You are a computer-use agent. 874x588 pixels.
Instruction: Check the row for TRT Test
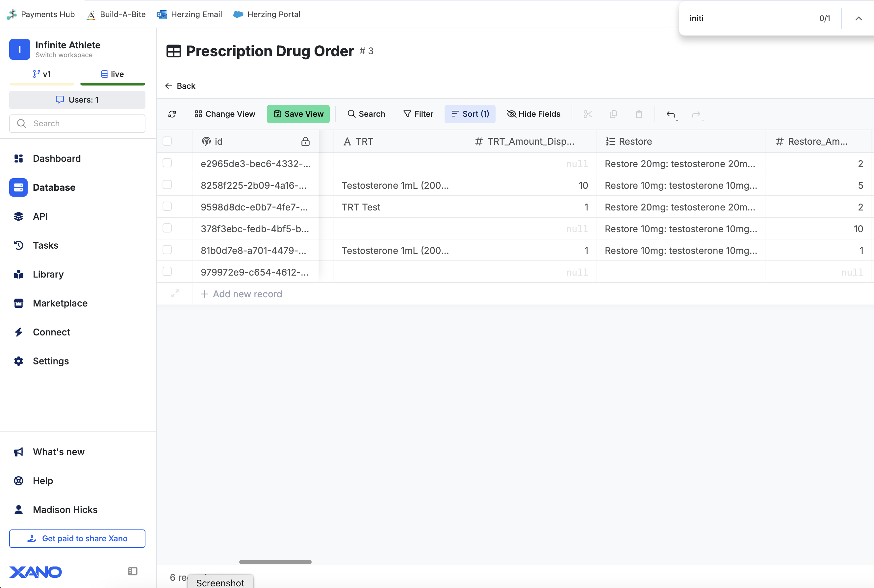[167, 207]
